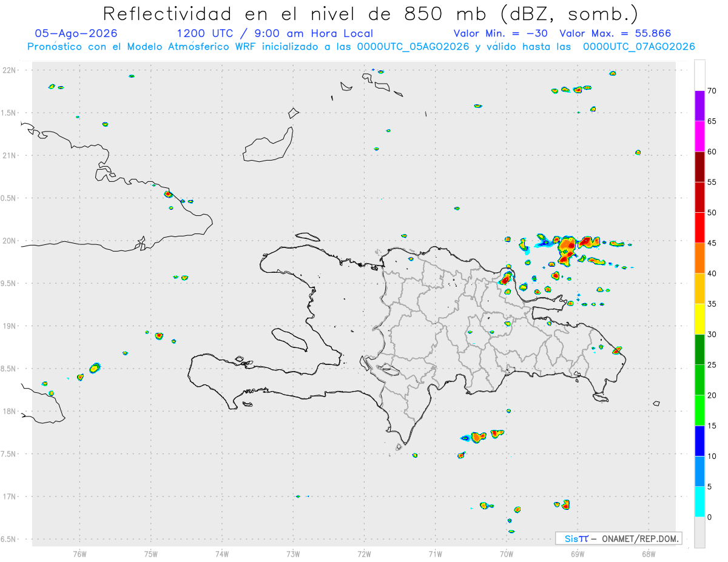The height and width of the screenshot is (562, 728).
Task: Click the latitude label '21N'
Action: [10, 155]
